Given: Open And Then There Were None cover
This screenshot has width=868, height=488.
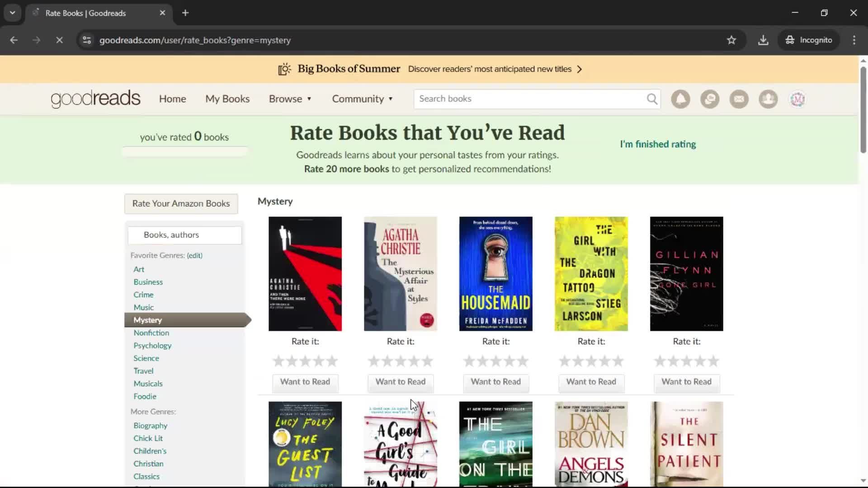Looking at the screenshot, I should (x=305, y=274).
